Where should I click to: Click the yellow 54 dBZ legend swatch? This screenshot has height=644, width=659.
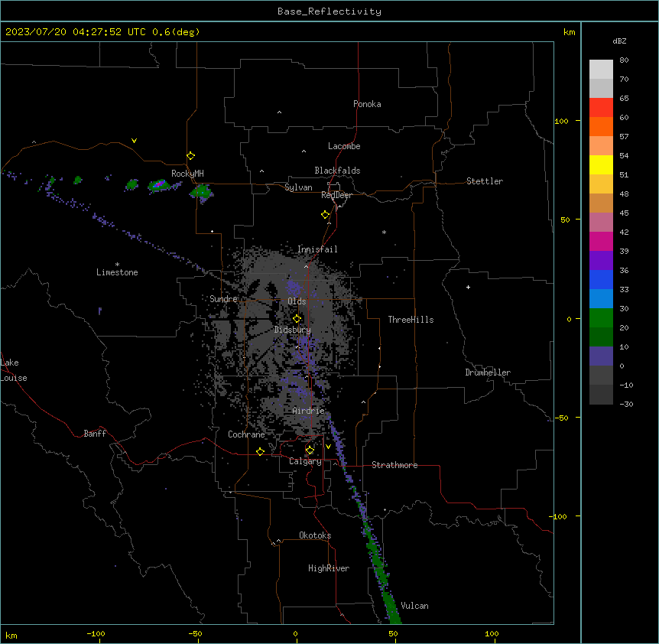[x=601, y=164]
